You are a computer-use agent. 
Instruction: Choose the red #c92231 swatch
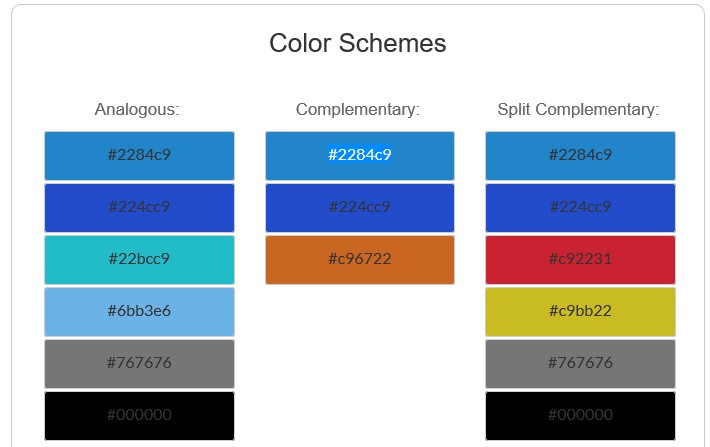[580, 260]
